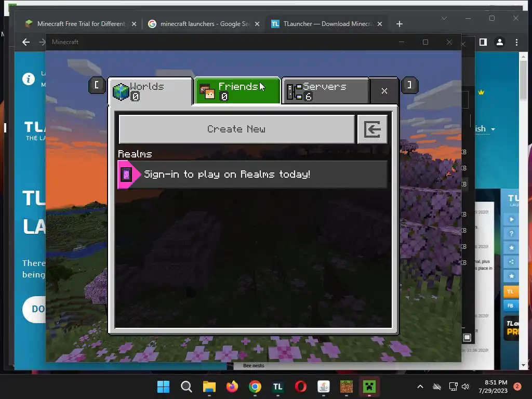Click the share icon in TLauncher sidebar
This screenshot has width=532, height=399.
511,262
